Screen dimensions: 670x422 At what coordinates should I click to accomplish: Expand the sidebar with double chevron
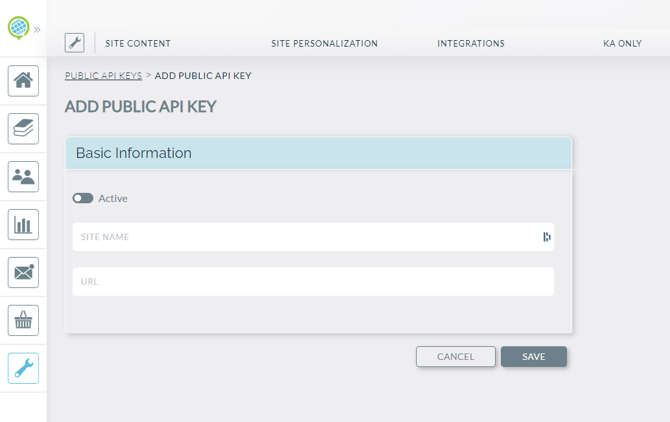[37, 29]
